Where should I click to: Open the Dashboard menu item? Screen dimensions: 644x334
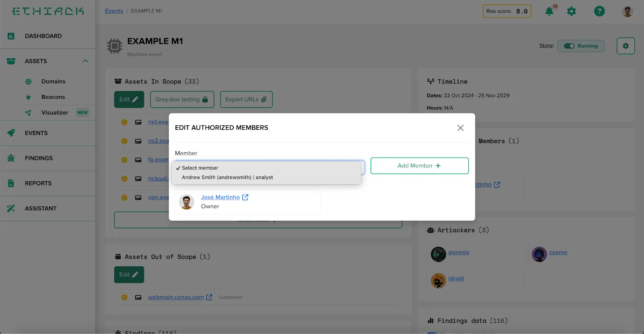point(43,36)
